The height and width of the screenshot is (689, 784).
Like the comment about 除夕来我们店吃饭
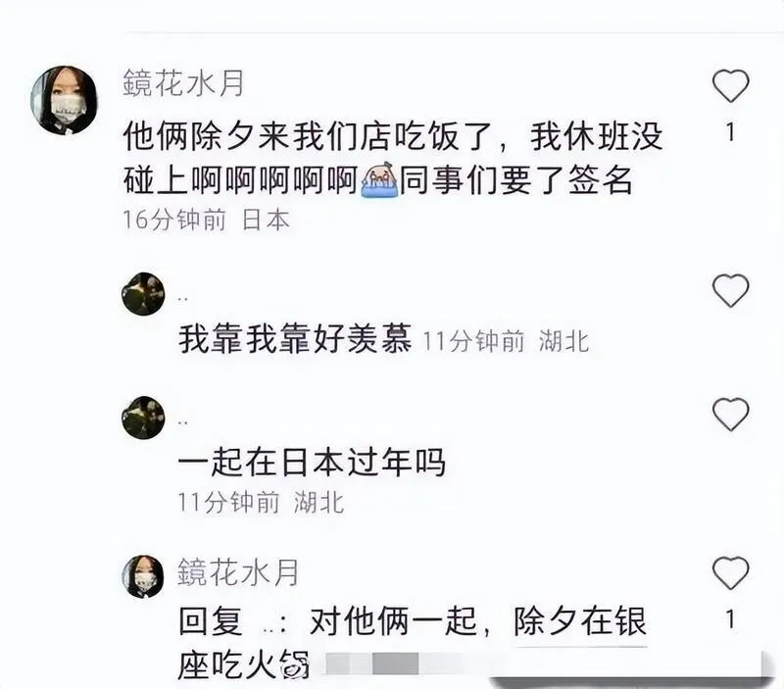(x=730, y=86)
